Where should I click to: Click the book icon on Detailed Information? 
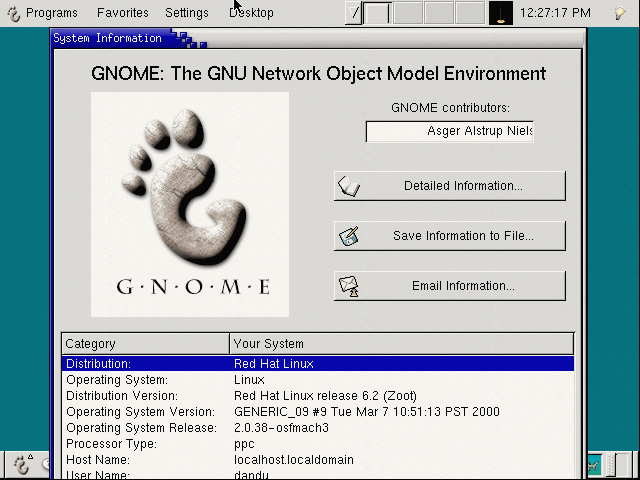349,186
